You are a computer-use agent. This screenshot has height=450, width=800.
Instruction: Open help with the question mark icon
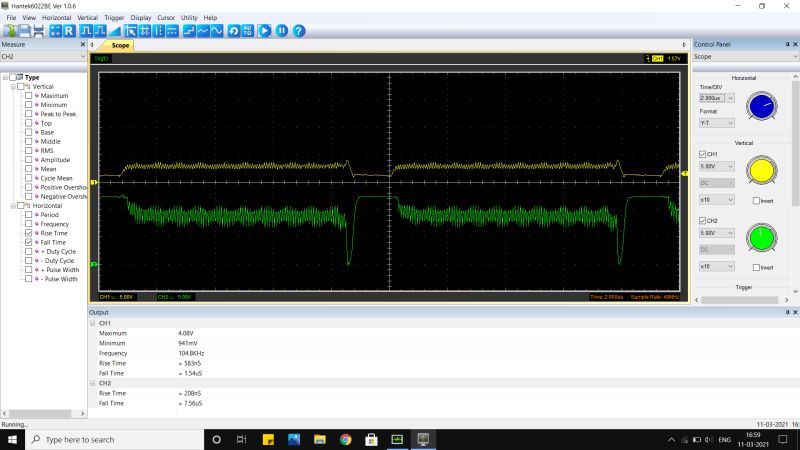point(299,31)
